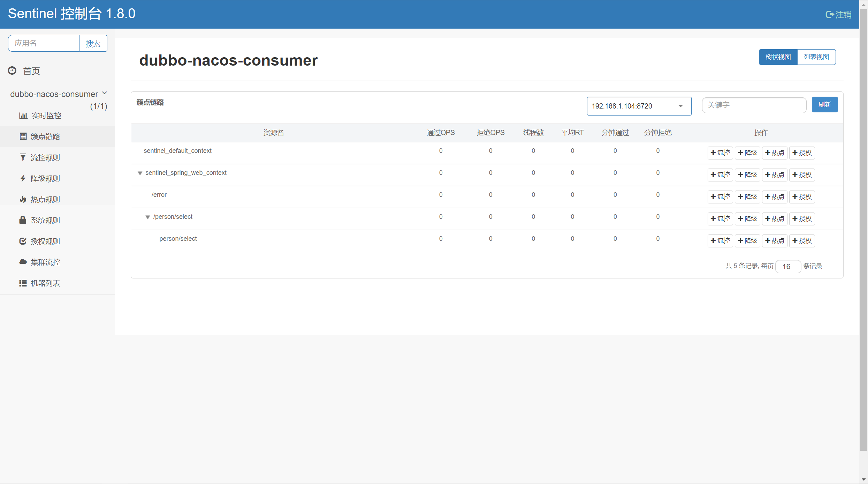Add 流控 rule for /error row

coord(720,197)
